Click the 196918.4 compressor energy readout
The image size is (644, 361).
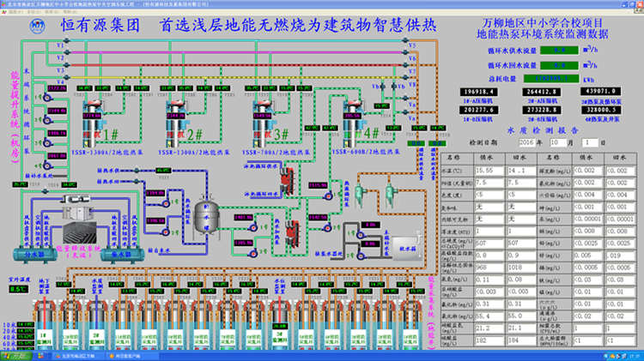click(x=478, y=92)
